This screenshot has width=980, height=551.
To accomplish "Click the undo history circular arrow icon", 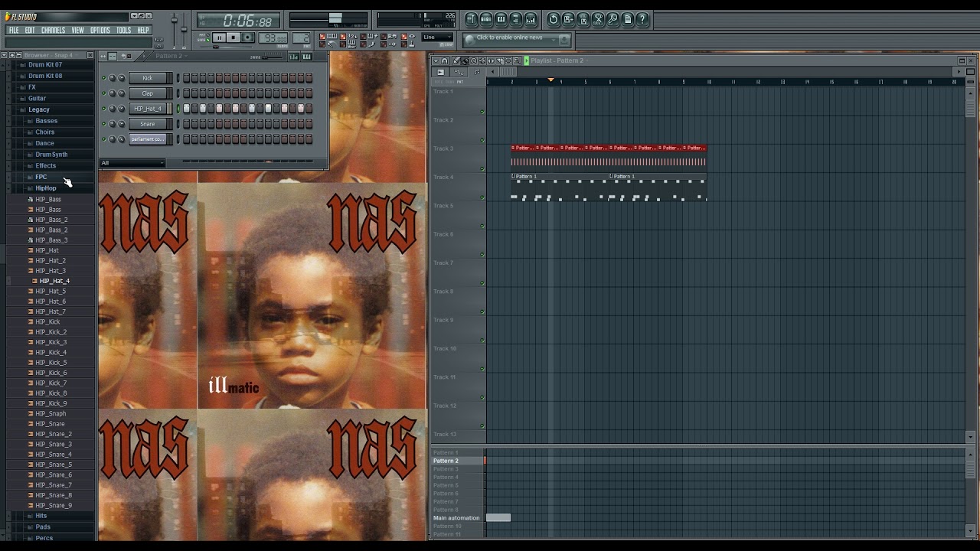I will point(554,19).
